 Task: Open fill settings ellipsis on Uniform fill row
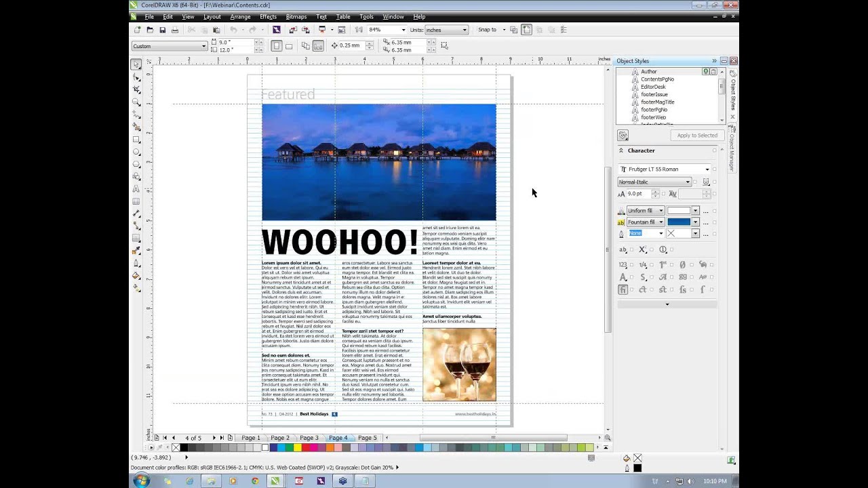click(x=706, y=211)
